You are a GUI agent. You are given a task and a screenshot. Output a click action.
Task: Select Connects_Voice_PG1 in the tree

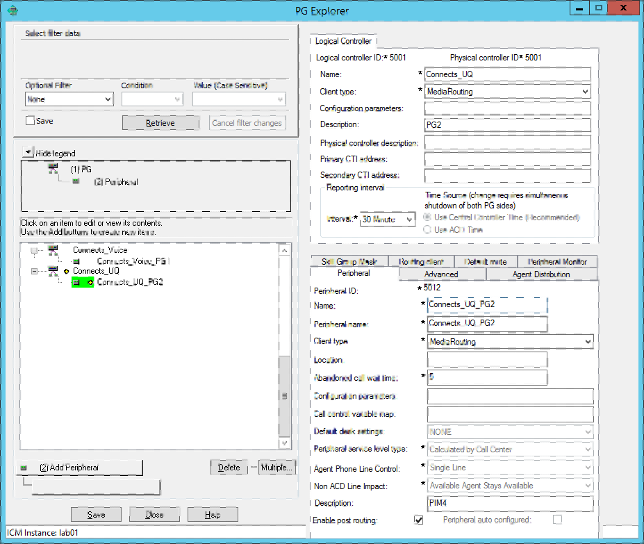click(x=132, y=261)
